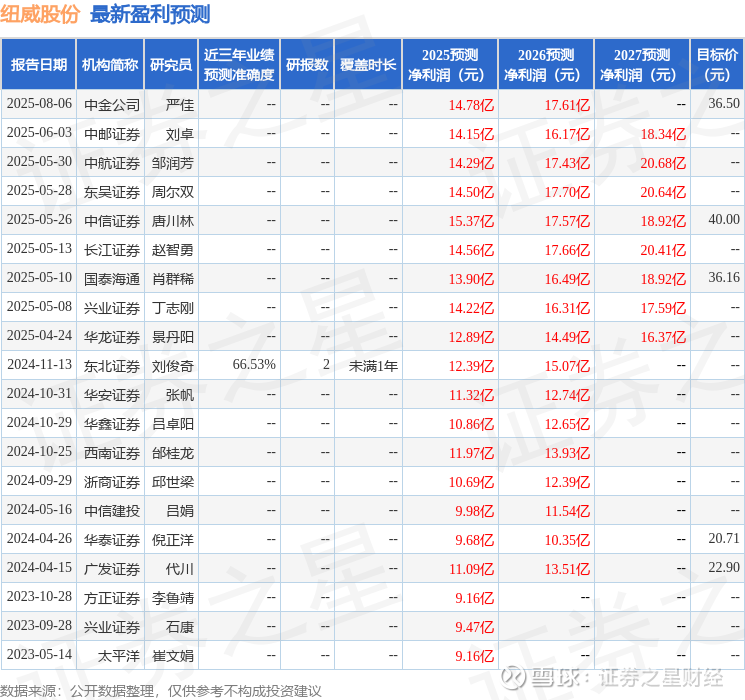This screenshot has width=745, height=700.
Task: Click analyst name 丁志刚
Action: [x=173, y=308]
